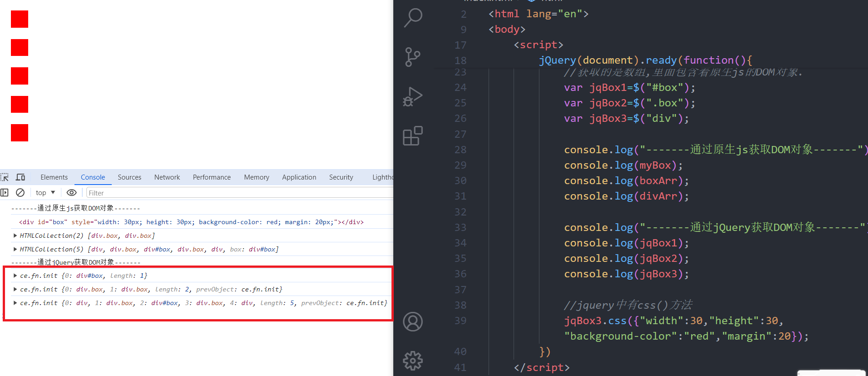Viewport: 868px width, 376px height.
Task: Click the sticky <body> line
Action: (507, 30)
